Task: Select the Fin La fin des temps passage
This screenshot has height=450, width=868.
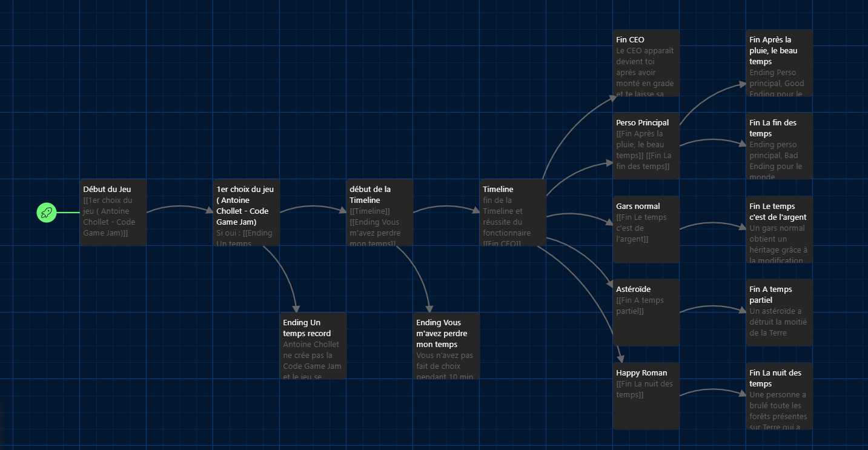Action: tap(779, 145)
